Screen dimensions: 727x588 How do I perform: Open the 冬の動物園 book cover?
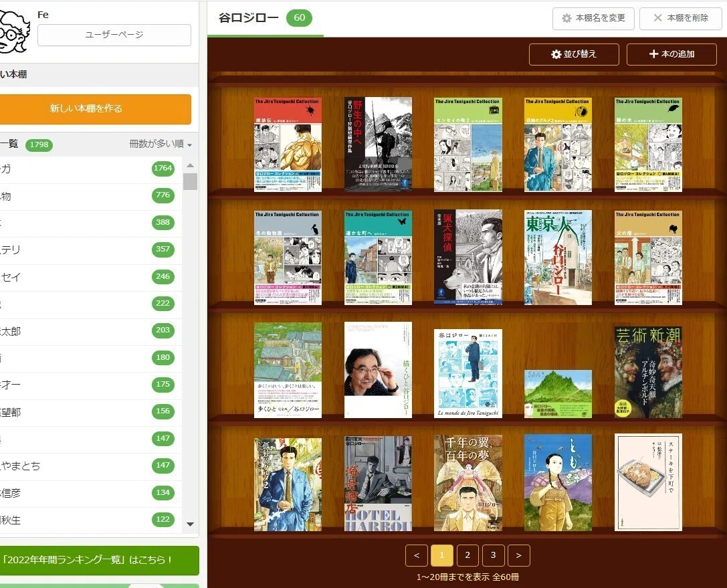point(288,258)
